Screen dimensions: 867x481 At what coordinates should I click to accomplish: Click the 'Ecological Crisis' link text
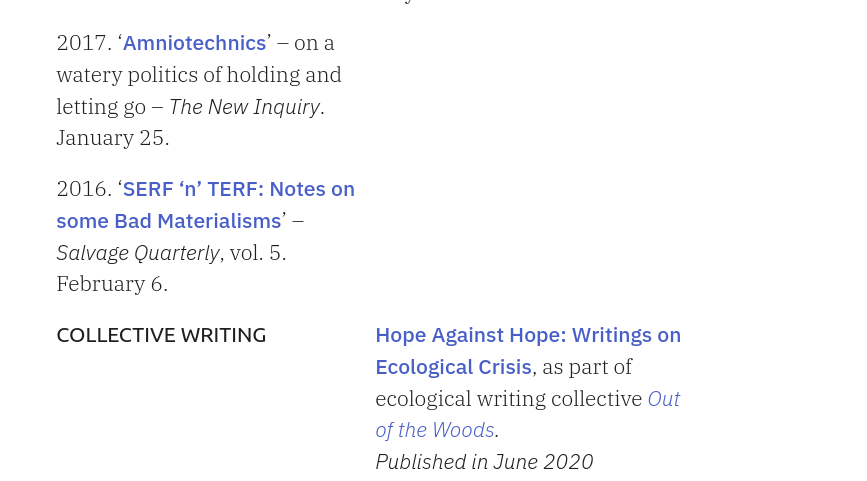click(453, 367)
